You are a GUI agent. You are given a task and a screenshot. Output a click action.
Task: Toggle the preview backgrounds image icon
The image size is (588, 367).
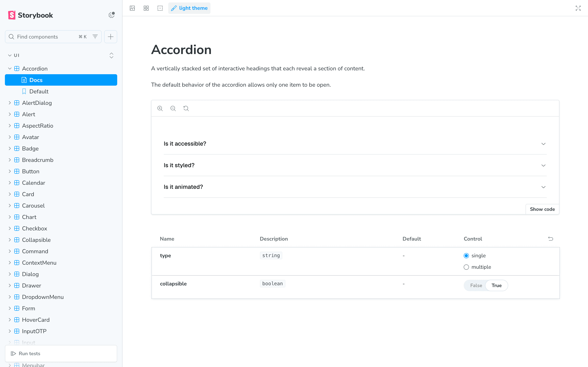(132, 8)
